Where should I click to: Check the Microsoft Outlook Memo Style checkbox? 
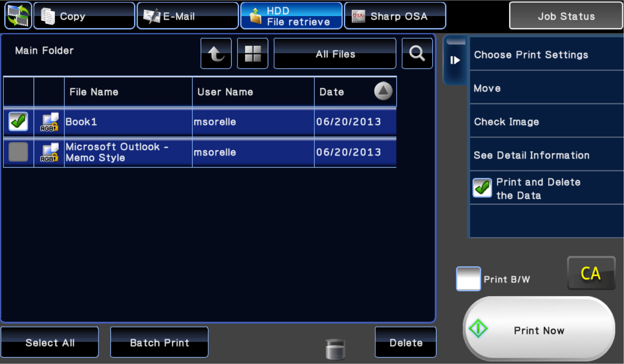(x=18, y=152)
